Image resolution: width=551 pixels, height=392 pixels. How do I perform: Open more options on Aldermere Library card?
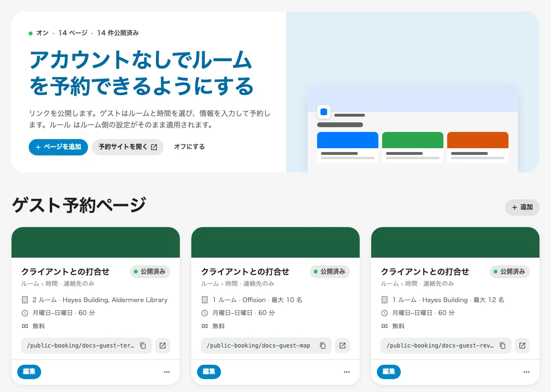tap(167, 371)
